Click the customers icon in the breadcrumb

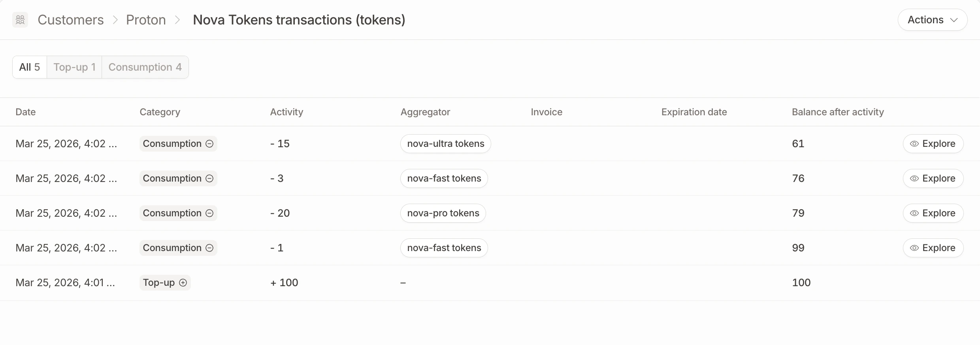(20, 20)
